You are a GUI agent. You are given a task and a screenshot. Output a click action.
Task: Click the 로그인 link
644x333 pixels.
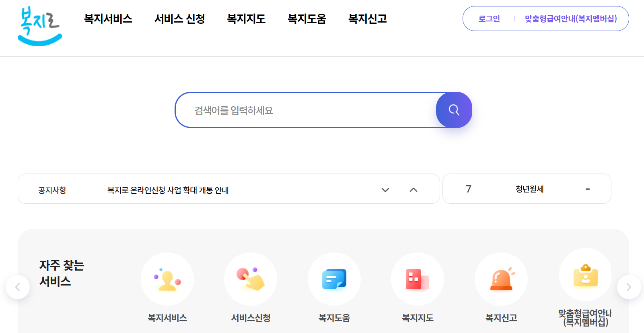click(489, 19)
